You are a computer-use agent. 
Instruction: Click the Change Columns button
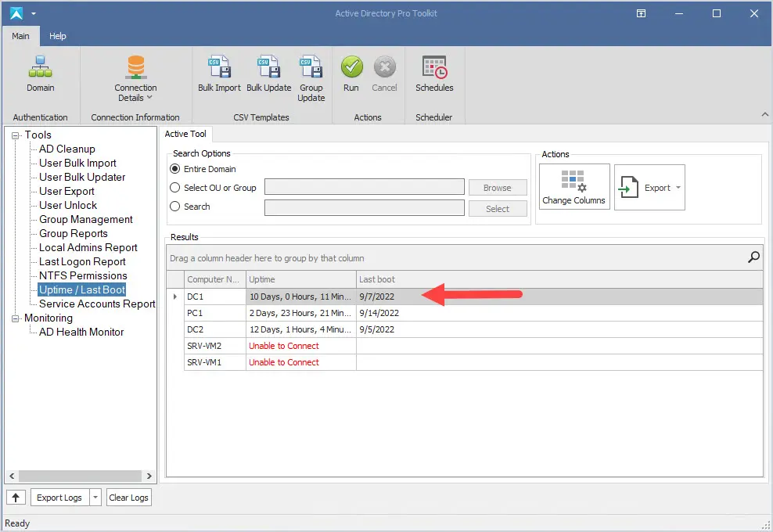(573, 187)
